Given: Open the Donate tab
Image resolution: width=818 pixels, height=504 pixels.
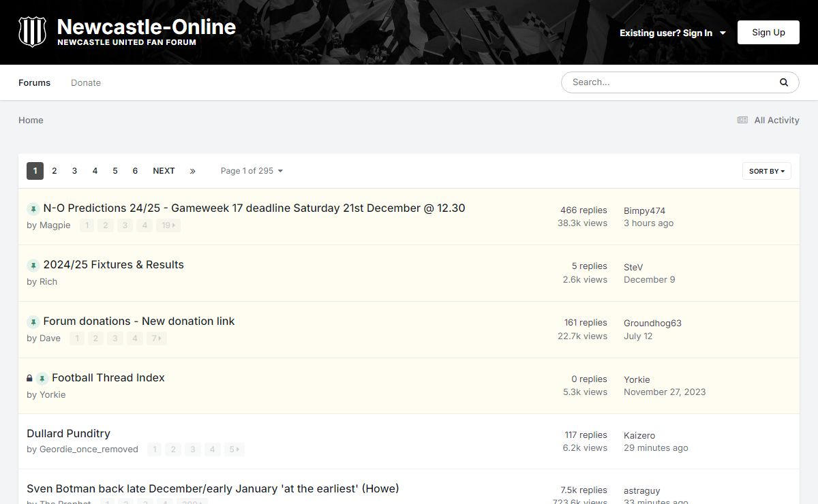Looking at the screenshot, I should 86,82.
